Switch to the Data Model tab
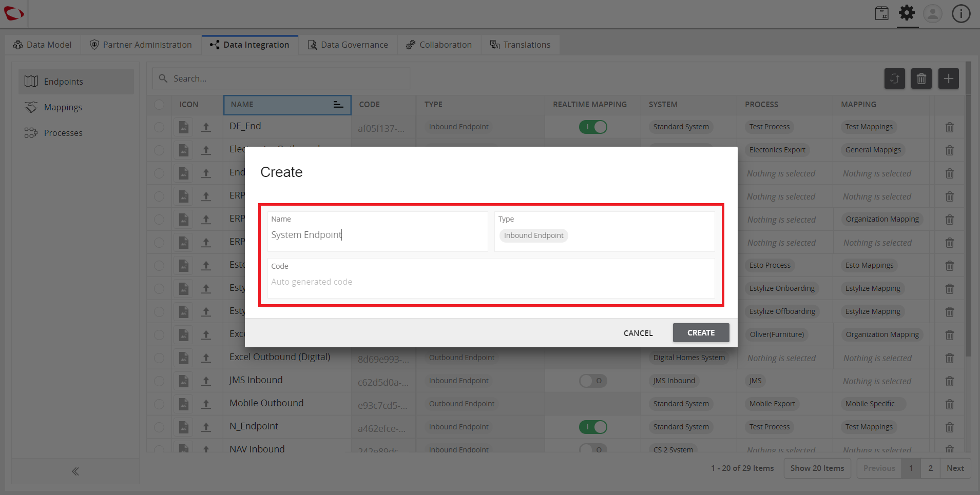Screen dimensions: 980x495 (x=43, y=45)
